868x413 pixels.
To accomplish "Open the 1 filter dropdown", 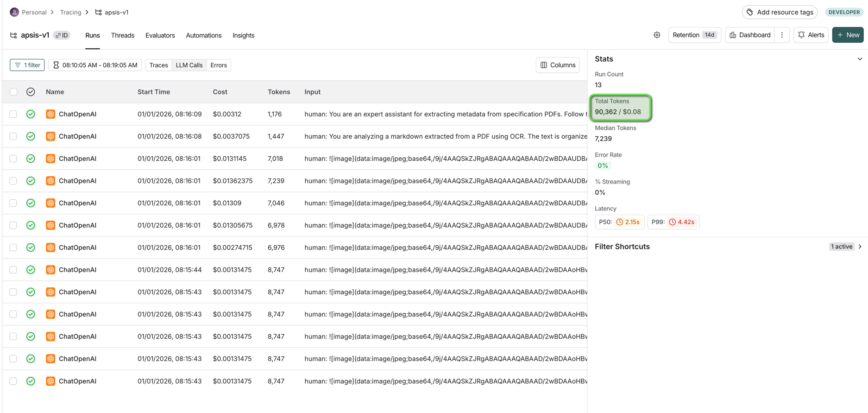I will click(x=27, y=65).
